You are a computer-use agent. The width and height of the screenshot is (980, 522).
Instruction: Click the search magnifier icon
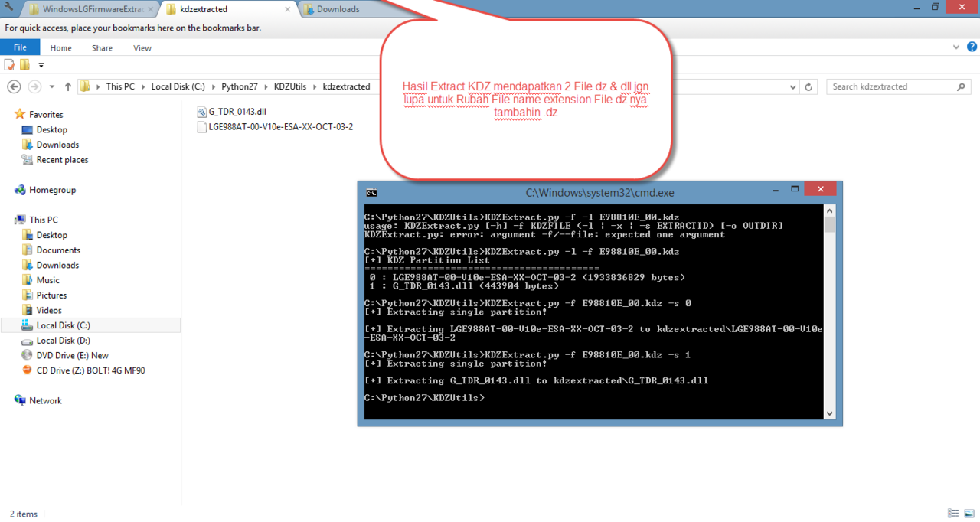click(x=962, y=86)
